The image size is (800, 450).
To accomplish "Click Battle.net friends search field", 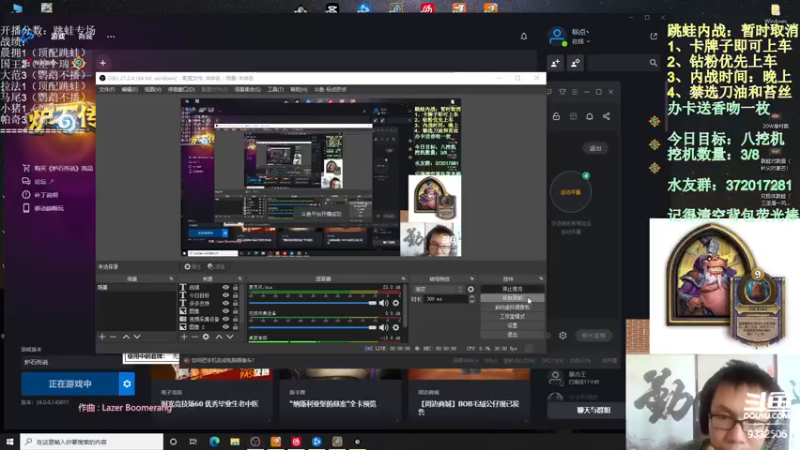I will tap(623, 63).
